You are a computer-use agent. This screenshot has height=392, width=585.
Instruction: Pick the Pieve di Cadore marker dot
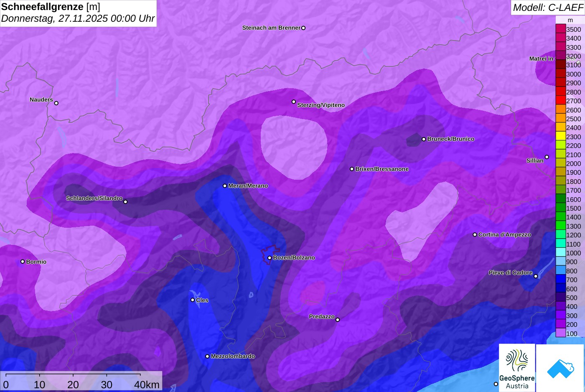pyautogui.click(x=536, y=276)
